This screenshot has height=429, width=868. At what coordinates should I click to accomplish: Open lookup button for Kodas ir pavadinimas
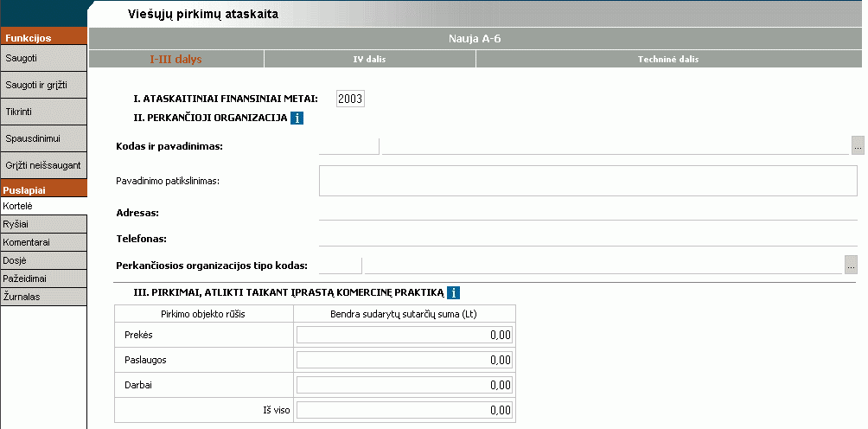pyautogui.click(x=858, y=145)
